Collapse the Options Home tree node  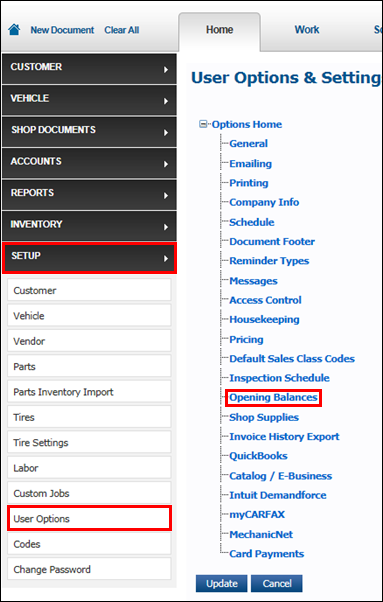pos(203,124)
